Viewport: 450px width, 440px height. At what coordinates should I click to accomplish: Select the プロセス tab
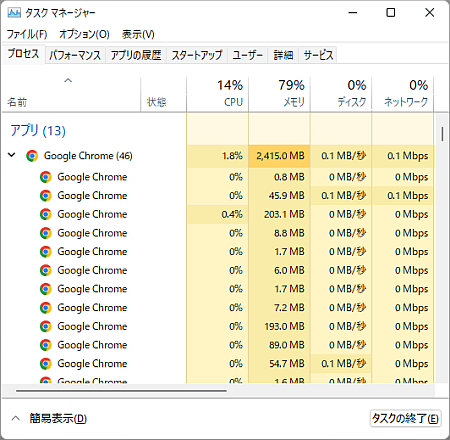[x=23, y=54]
